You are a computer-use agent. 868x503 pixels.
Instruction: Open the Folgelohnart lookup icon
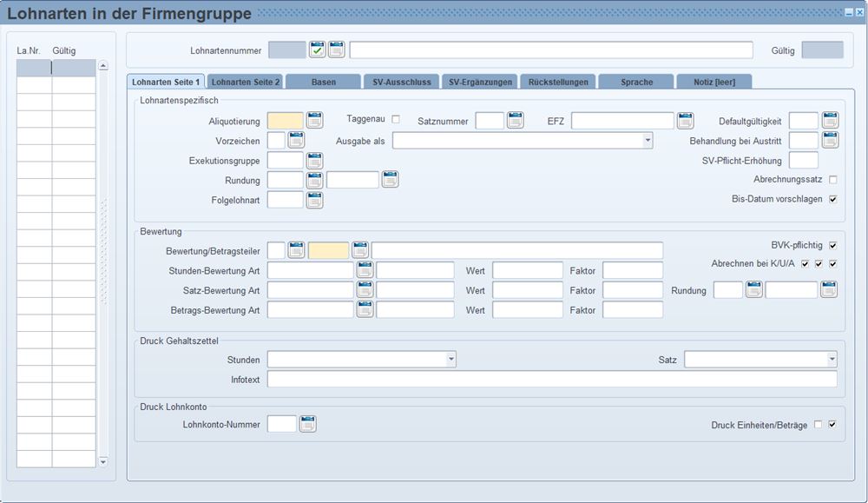pyautogui.click(x=314, y=200)
